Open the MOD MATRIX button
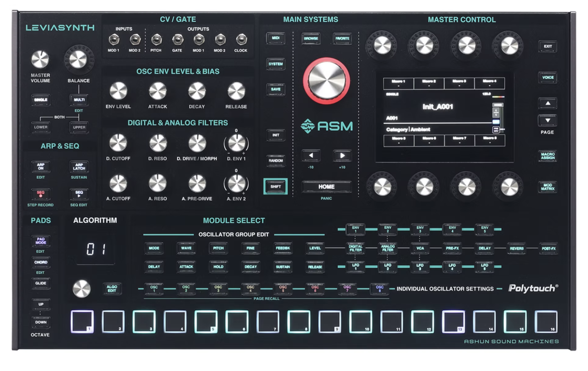588x371 pixels. pyautogui.click(x=548, y=187)
